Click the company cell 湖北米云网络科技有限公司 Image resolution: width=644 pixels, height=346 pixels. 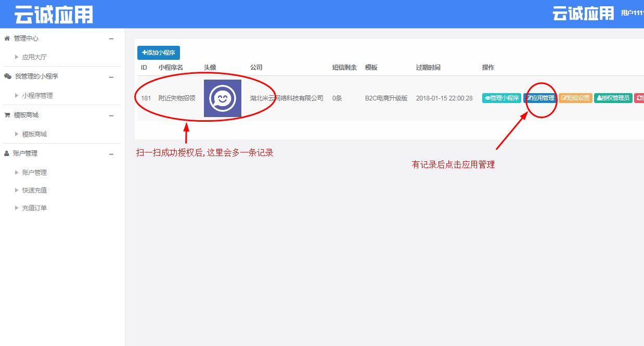287,98
